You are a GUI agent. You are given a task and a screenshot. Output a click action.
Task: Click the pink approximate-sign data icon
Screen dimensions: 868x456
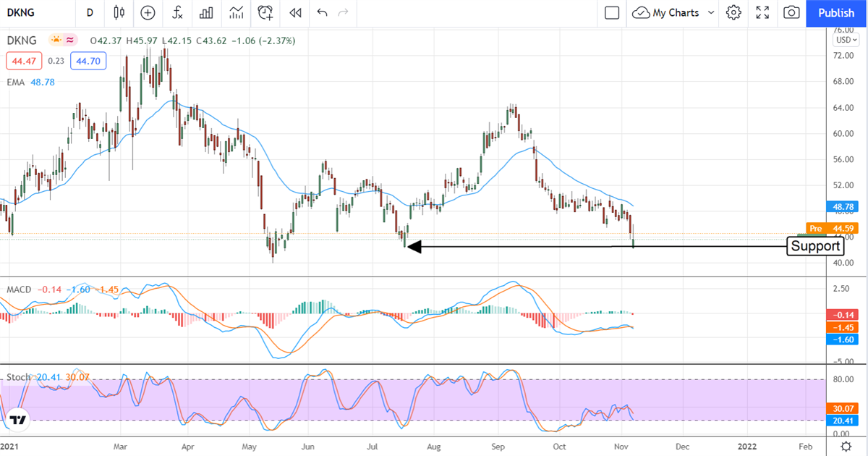coord(70,41)
